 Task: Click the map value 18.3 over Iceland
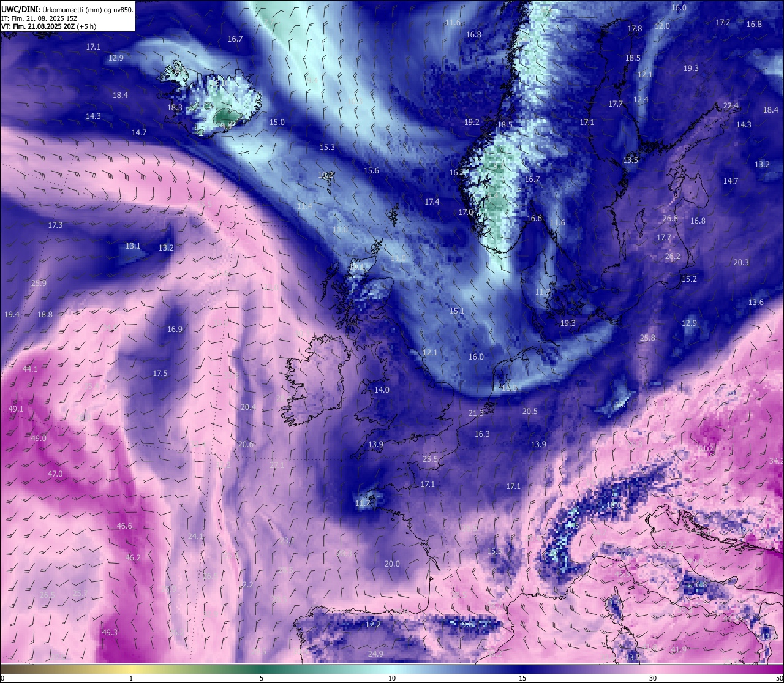(175, 107)
